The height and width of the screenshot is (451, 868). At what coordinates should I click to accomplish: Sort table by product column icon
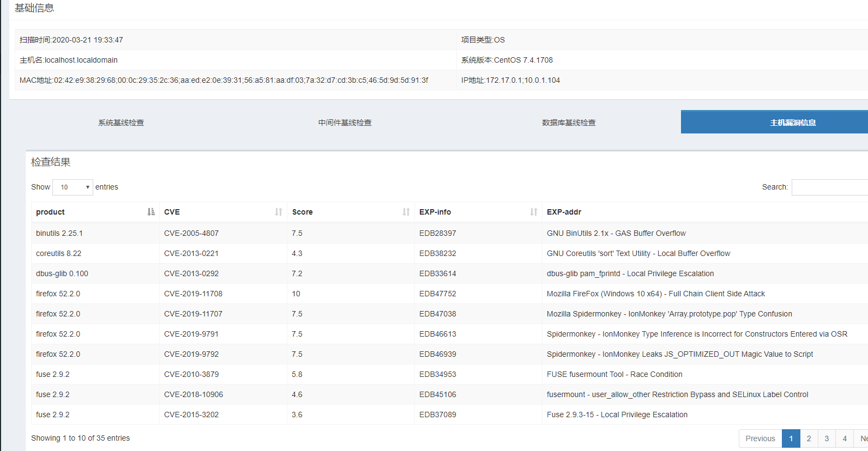[151, 212]
